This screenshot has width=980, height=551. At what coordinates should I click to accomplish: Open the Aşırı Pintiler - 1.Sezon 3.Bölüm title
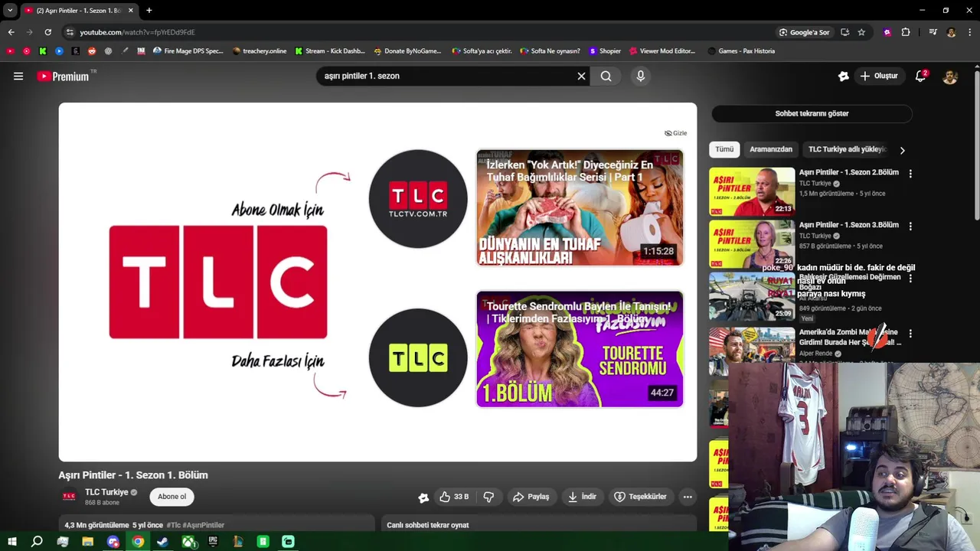(848, 225)
